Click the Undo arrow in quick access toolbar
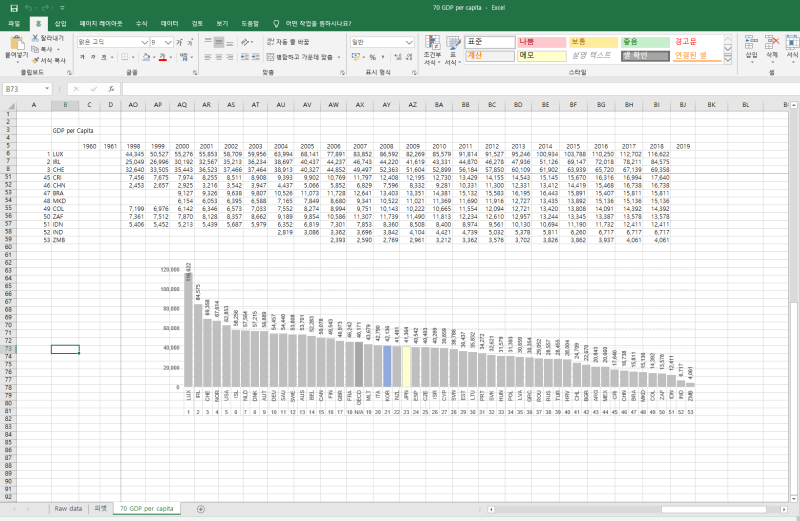The height and width of the screenshot is (521, 800). pos(29,8)
